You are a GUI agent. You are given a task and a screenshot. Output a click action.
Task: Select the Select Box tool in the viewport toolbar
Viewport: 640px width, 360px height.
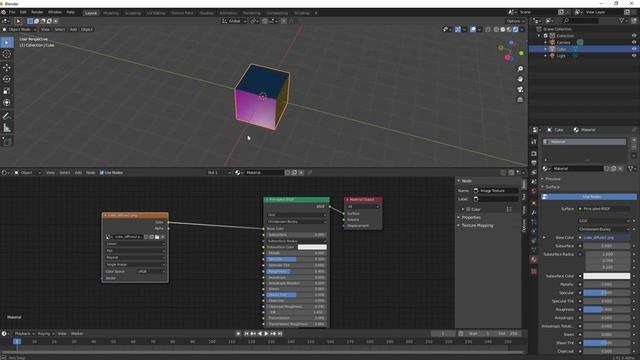click(7, 42)
